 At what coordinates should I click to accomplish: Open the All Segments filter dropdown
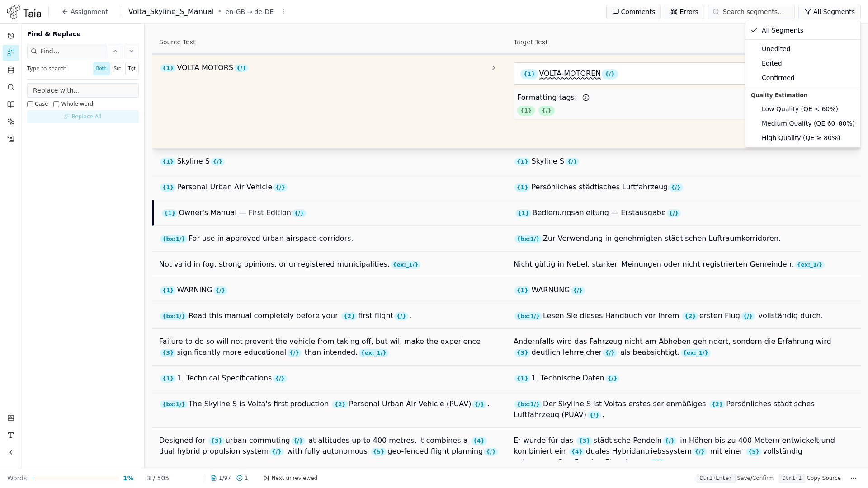(x=830, y=12)
